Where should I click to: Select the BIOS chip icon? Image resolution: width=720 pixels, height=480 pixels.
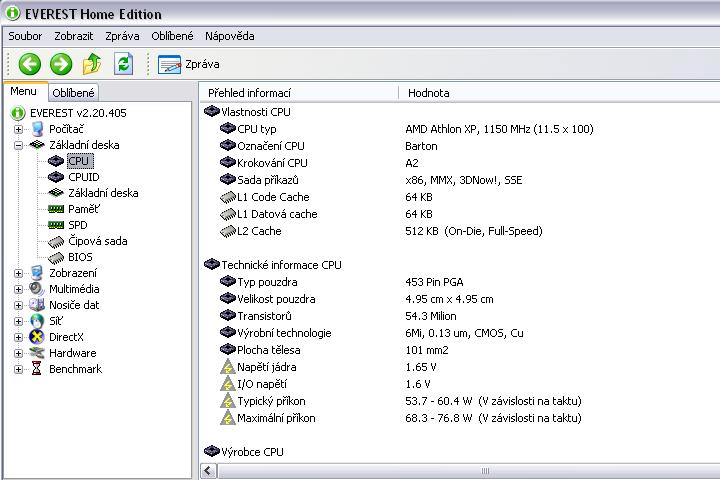click(56, 258)
